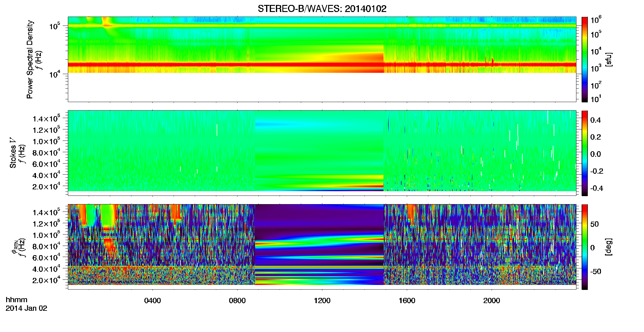Select the 0400 time axis label
644x332 pixels.
pos(152,301)
